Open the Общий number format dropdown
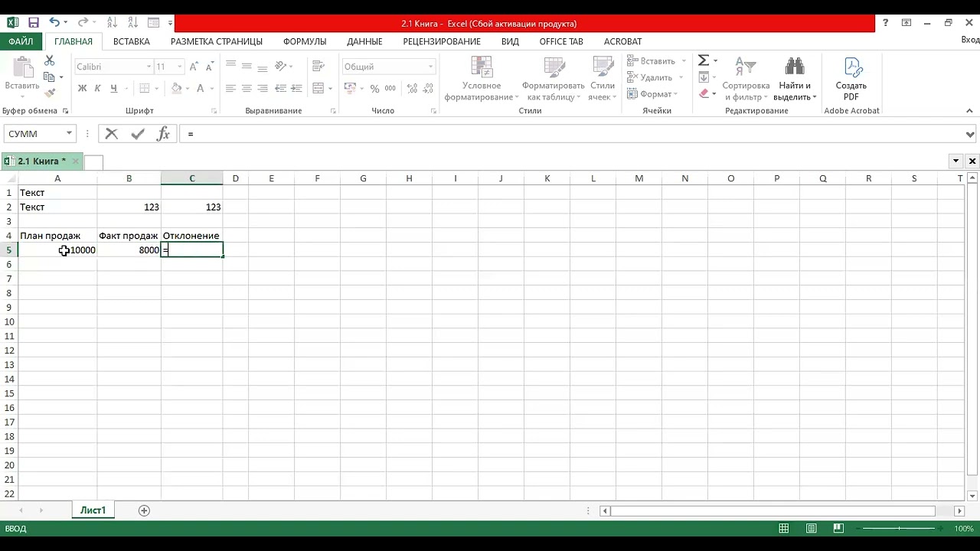 pyautogui.click(x=430, y=67)
